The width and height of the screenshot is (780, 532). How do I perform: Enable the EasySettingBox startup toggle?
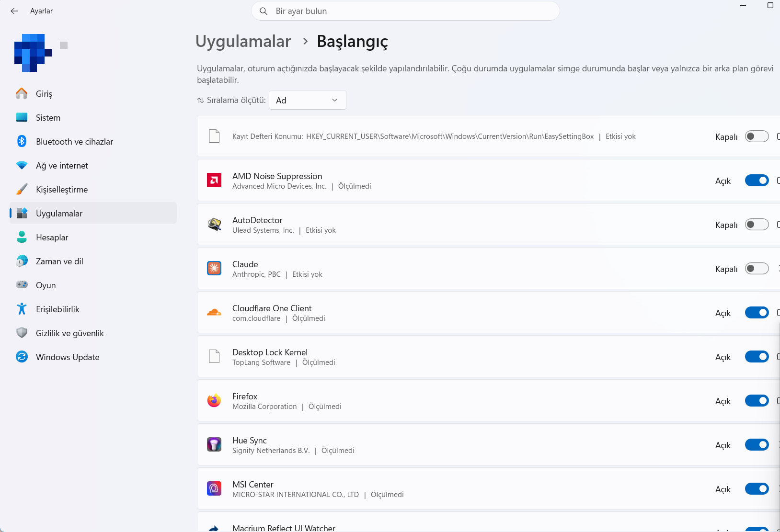pos(757,136)
